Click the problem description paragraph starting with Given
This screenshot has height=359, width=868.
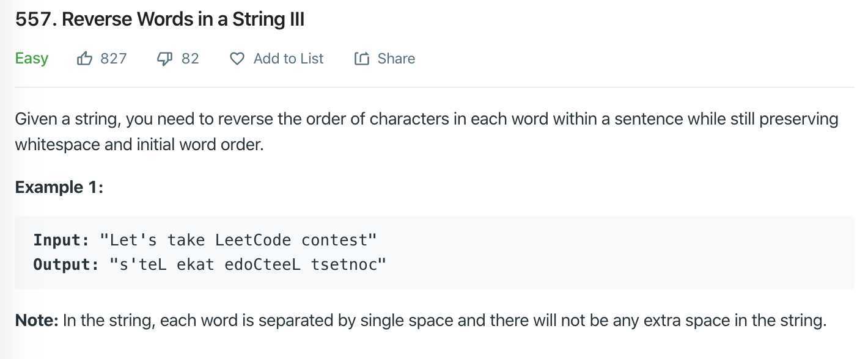click(x=427, y=132)
